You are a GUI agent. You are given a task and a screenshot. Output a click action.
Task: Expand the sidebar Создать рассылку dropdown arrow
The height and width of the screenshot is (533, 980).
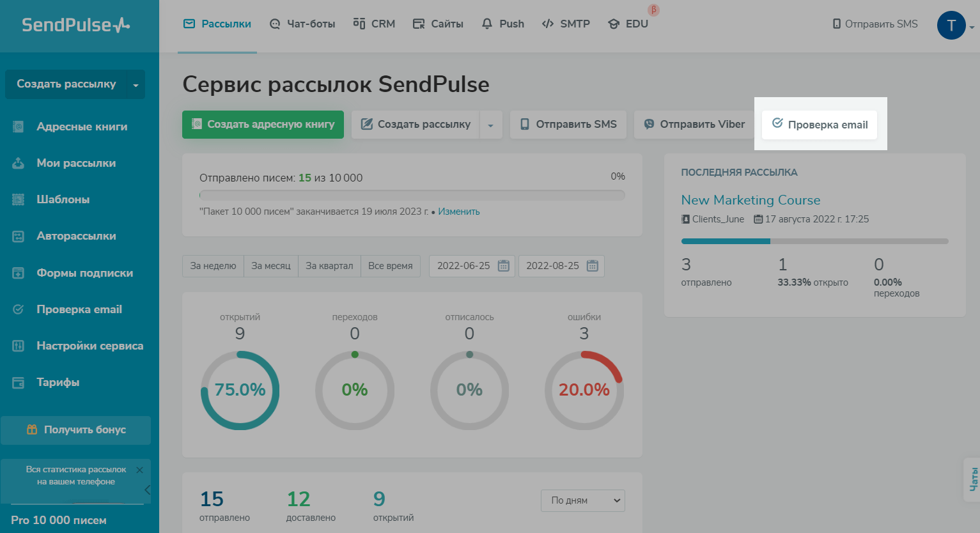136,85
